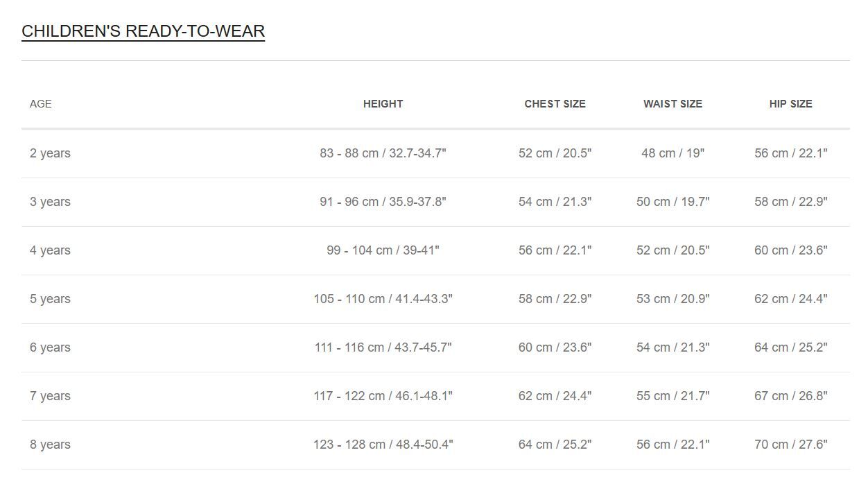Click the HIP SIZE column header
Screen dimensions: 868x482
[x=790, y=104]
